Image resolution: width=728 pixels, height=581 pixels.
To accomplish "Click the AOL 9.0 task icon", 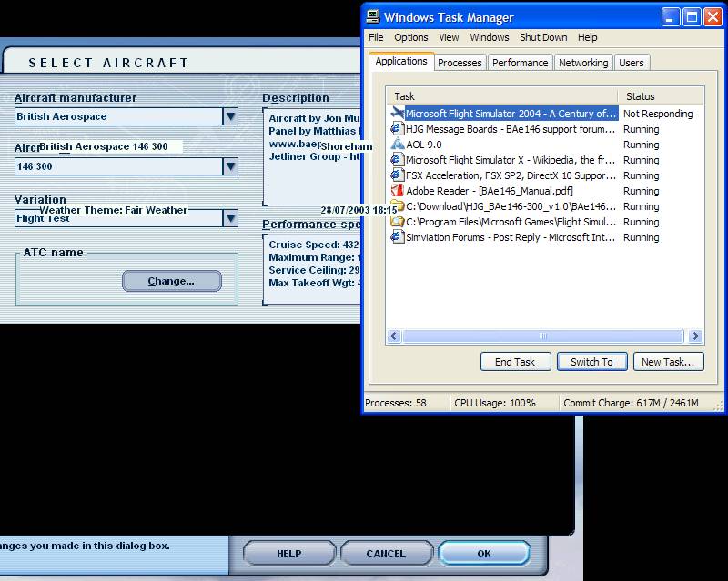I will click(397, 145).
